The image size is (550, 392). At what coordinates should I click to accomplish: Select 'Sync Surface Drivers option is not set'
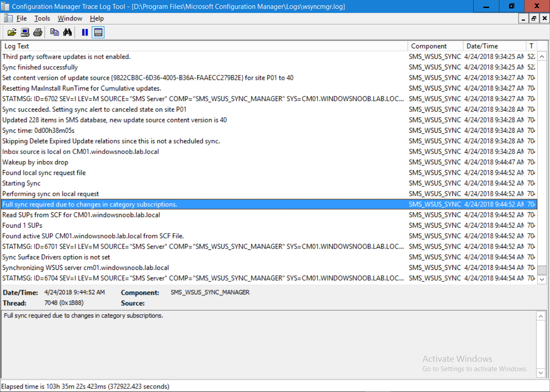(x=269, y=257)
